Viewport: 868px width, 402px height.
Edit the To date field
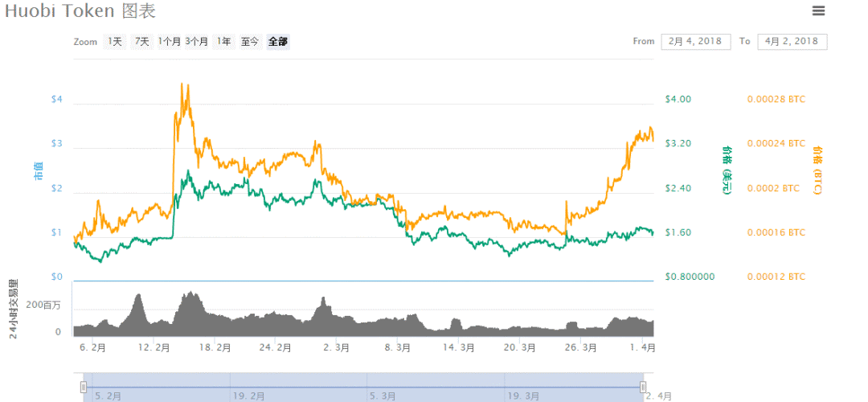click(x=792, y=41)
